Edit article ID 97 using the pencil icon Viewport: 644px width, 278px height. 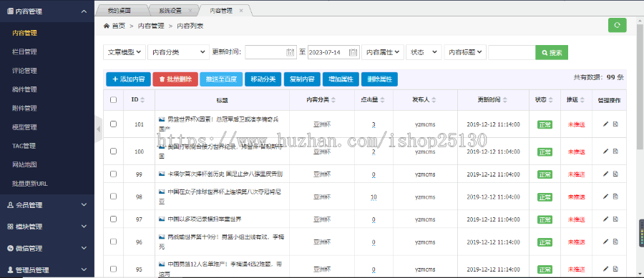[x=605, y=219]
